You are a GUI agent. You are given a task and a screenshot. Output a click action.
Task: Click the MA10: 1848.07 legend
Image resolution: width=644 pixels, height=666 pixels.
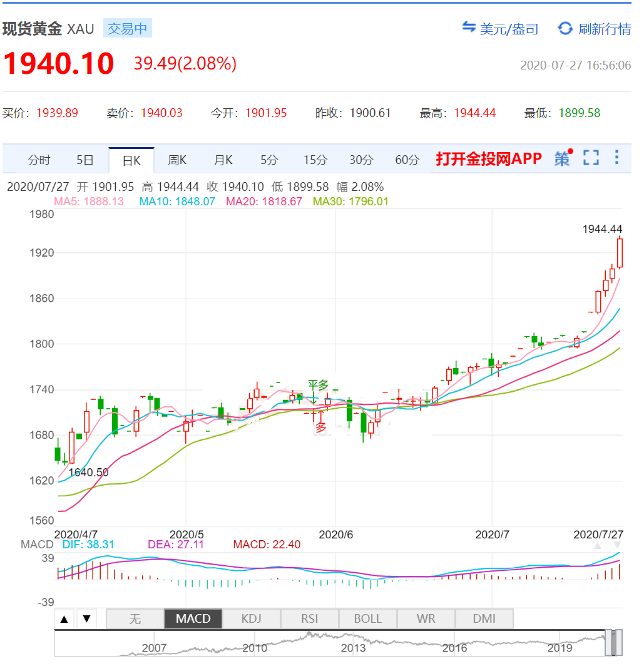pyautogui.click(x=177, y=202)
